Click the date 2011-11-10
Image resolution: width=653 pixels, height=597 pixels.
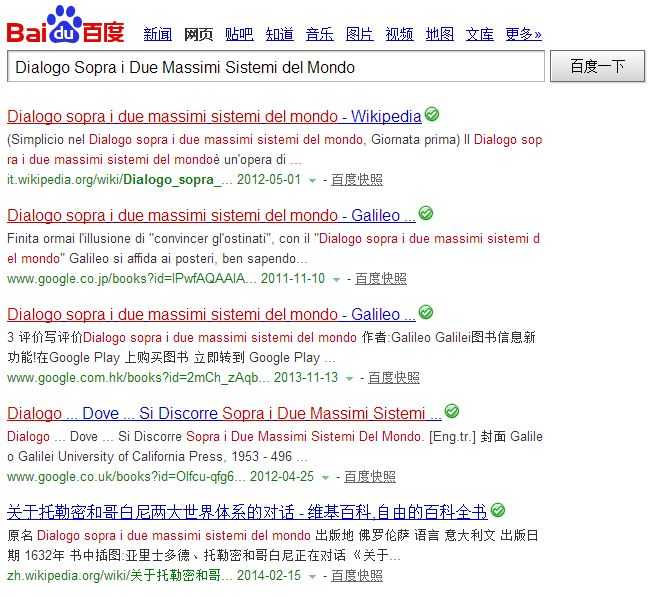pyautogui.click(x=293, y=279)
